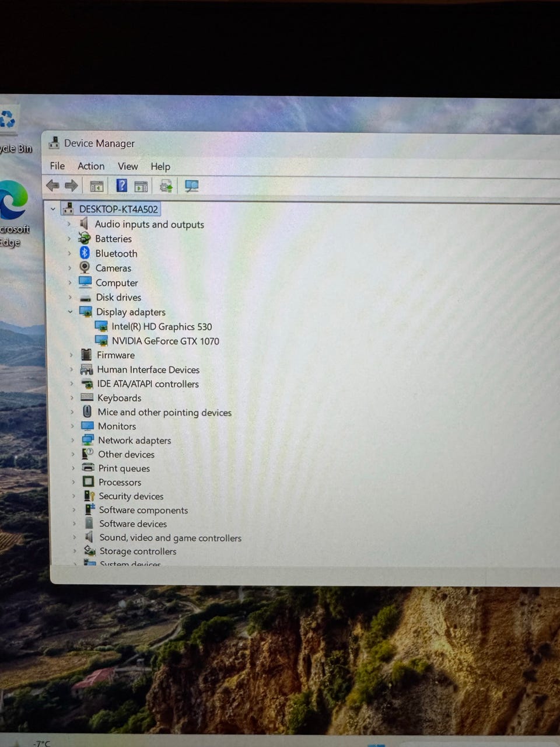Viewport: 560px width, 747px height.
Task: Collapse the DESKTOP-KT4A502 root node chevron
Action: coord(53,208)
